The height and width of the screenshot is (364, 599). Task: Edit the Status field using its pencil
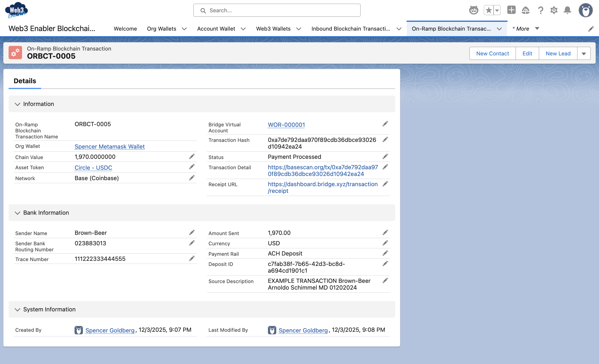coord(385,156)
